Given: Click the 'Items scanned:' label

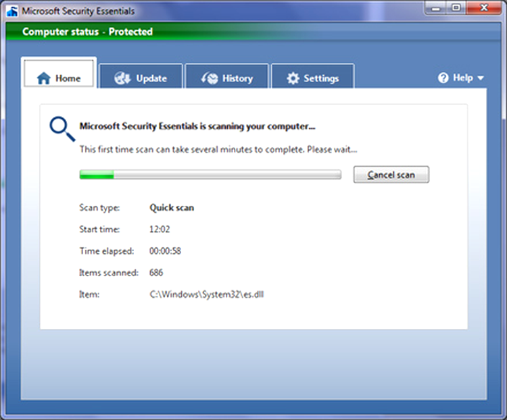Looking at the screenshot, I should pyautogui.click(x=109, y=273).
